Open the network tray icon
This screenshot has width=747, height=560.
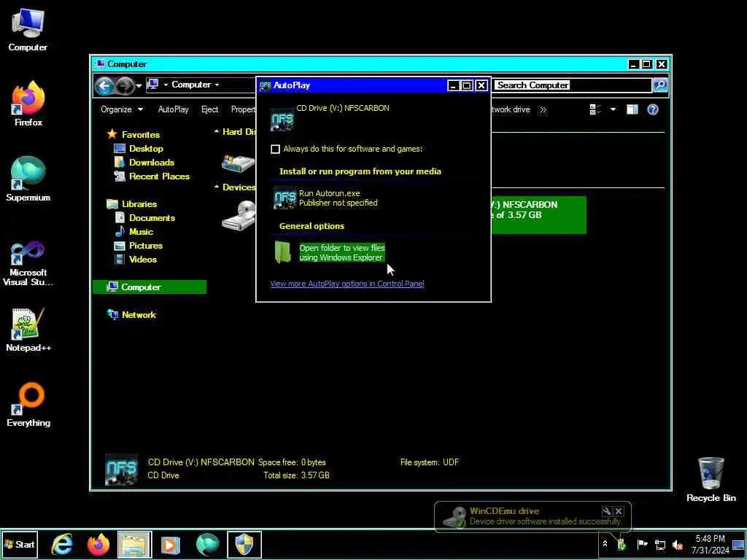click(659, 544)
